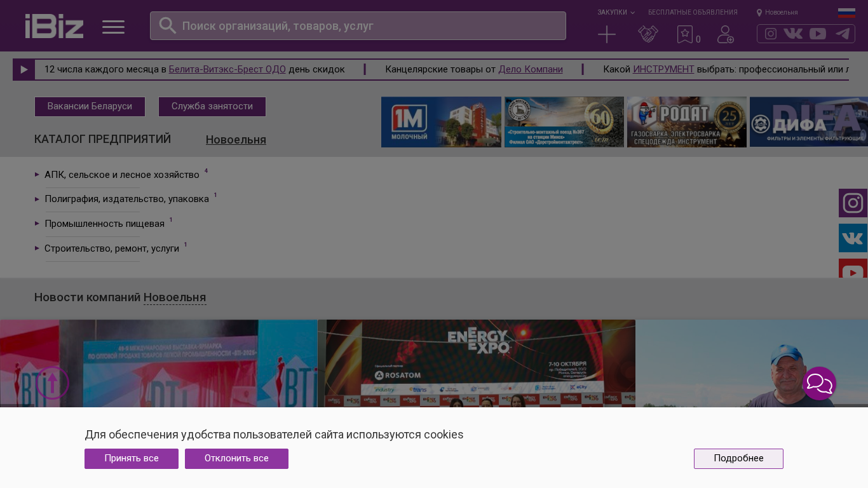Image resolution: width=868 pixels, height=488 pixels.
Task: Click the search field for organizations
Action: [x=358, y=26]
